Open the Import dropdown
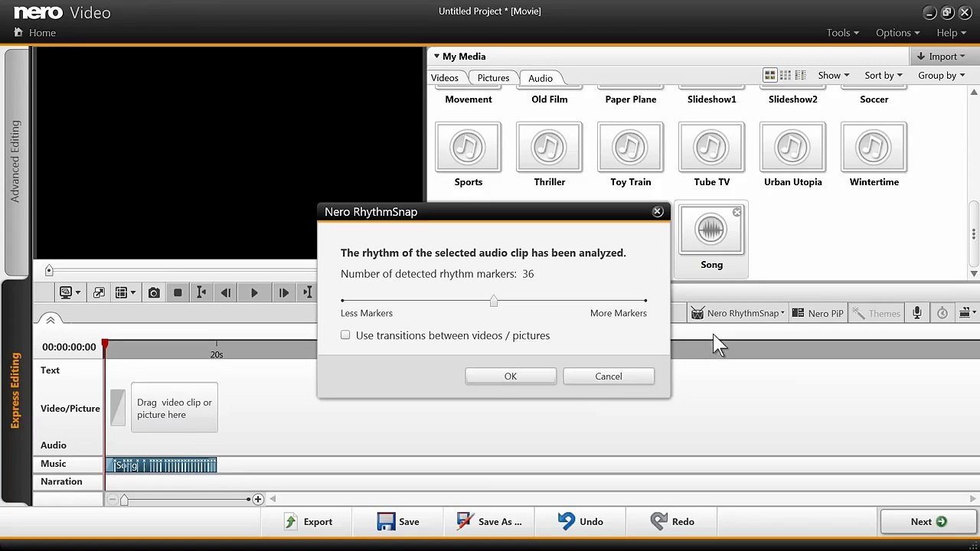The width and height of the screenshot is (980, 551). 942,56
